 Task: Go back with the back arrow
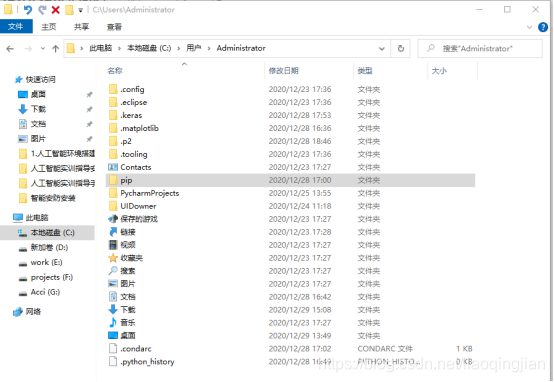pos(10,49)
